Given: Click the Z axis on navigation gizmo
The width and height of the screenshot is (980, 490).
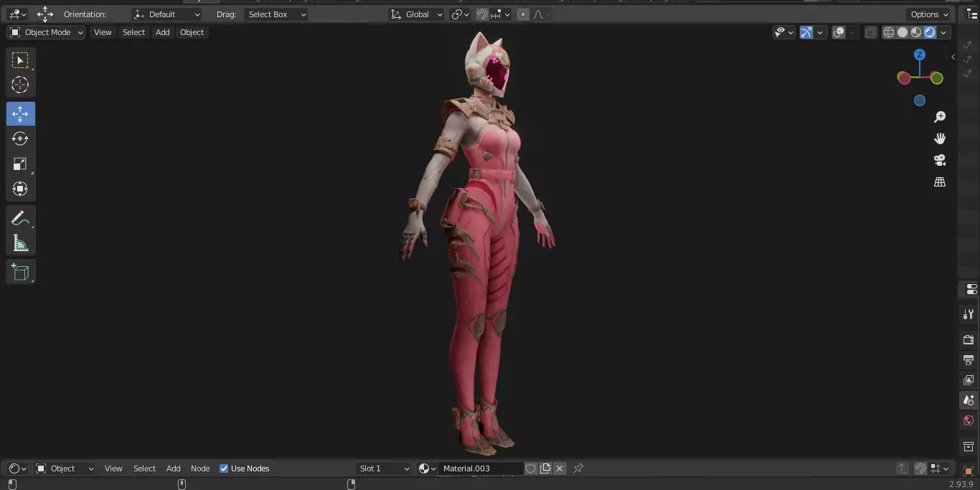Looking at the screenshot, I should 920,55.
